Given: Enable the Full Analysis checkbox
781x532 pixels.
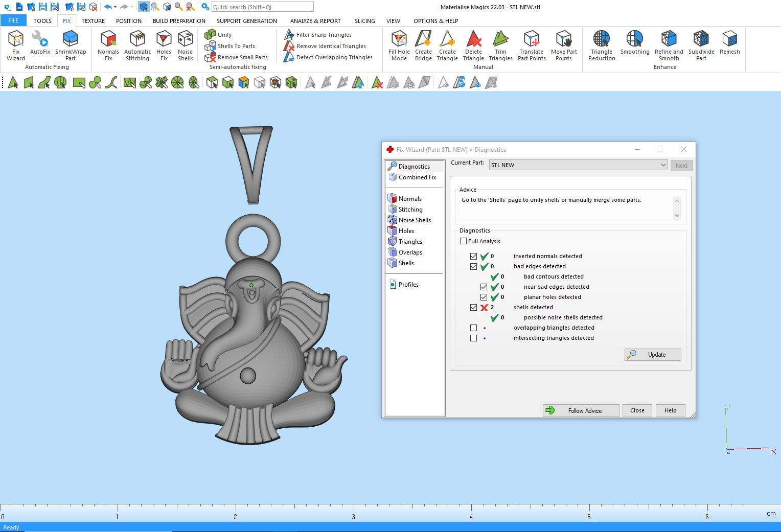Looking at the screenshot, I should (464, 241).
